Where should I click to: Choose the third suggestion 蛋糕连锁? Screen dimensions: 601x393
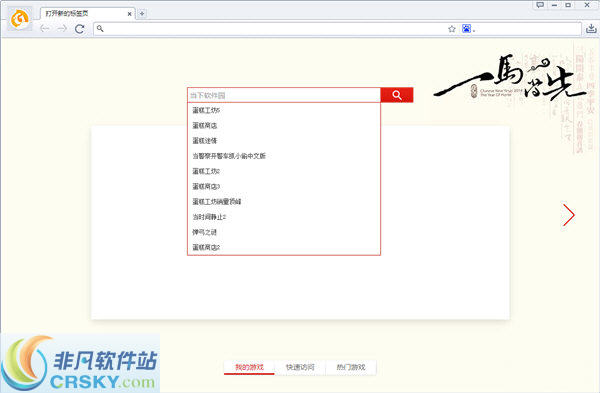[x=284, y=141]
